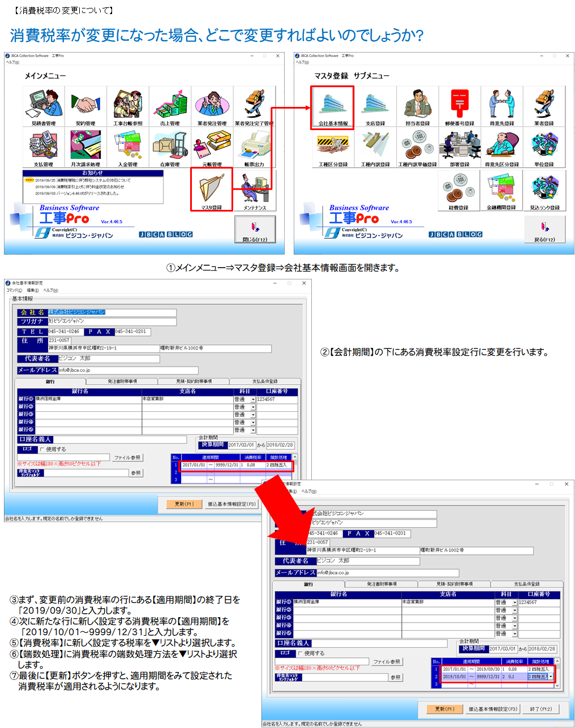Click 閉じる(F12) in the main menu

click(255, 231)
